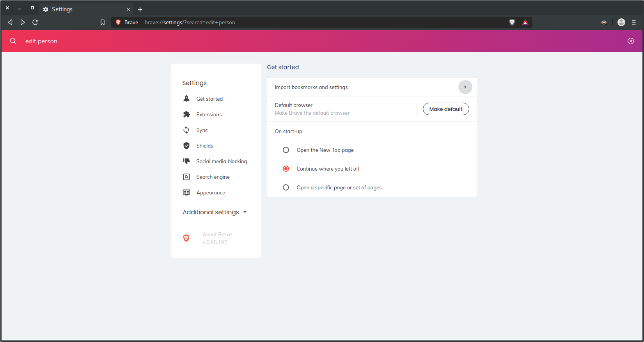Click the Default browser label
The image size is (644, 342).
[294, 105]
